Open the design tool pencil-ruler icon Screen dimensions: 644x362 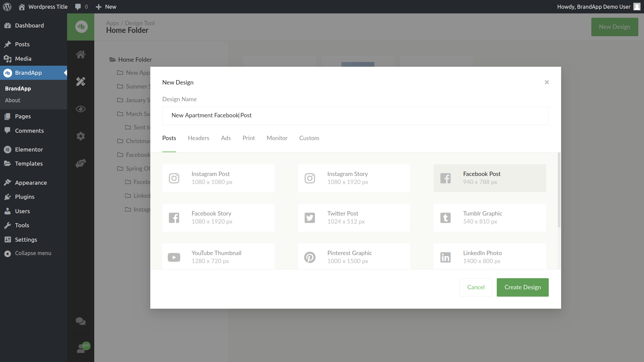[x=80, y=81]
